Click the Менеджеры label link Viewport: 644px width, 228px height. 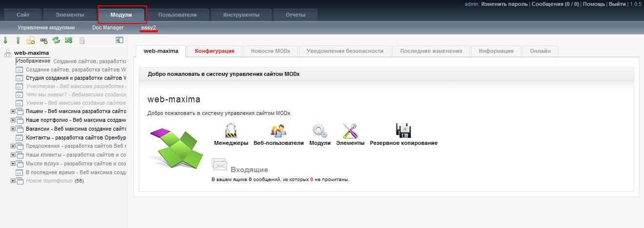tap(231, 143)
